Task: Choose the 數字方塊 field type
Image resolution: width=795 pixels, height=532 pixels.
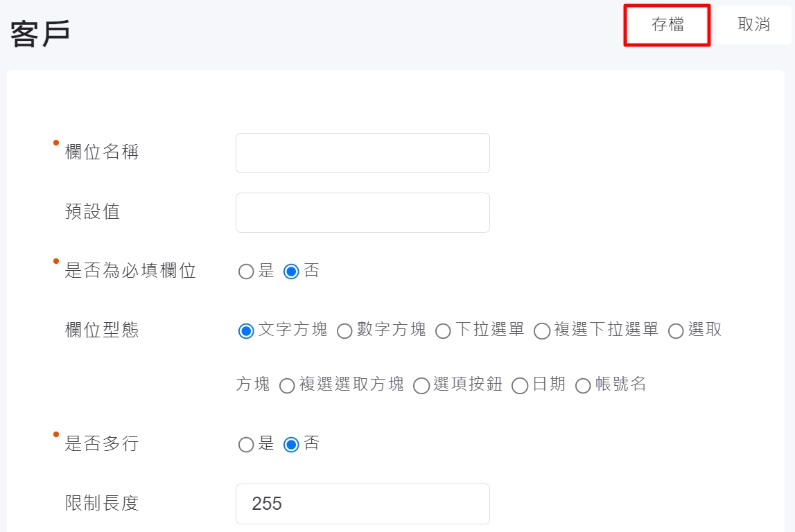Action: [344, 331]
